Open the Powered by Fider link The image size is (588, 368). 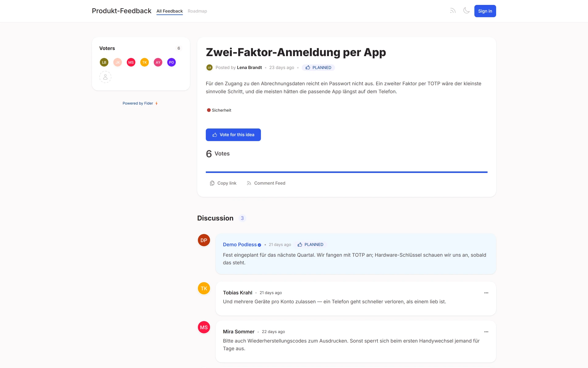[140, 103]
